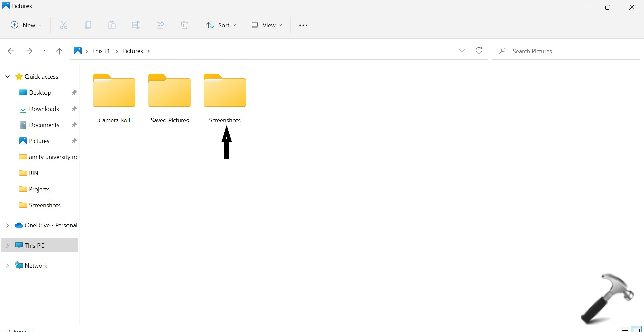Open the New item dropdown

(26, 25)
